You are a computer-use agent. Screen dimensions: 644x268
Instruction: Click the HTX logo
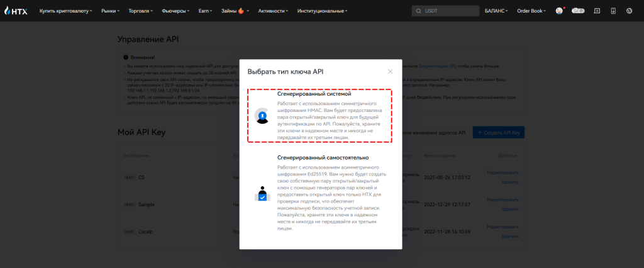[x=16, y=11]
